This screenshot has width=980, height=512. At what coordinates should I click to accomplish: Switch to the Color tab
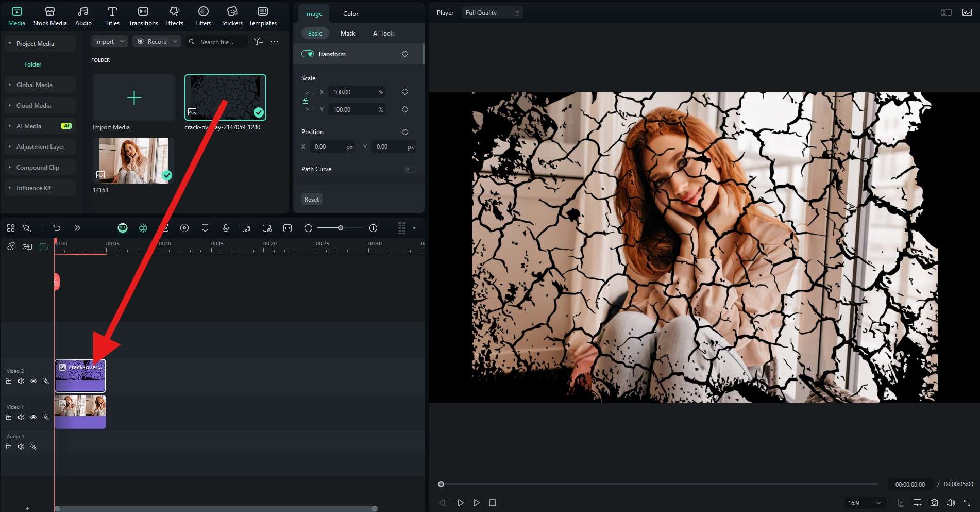coord(350,14)
